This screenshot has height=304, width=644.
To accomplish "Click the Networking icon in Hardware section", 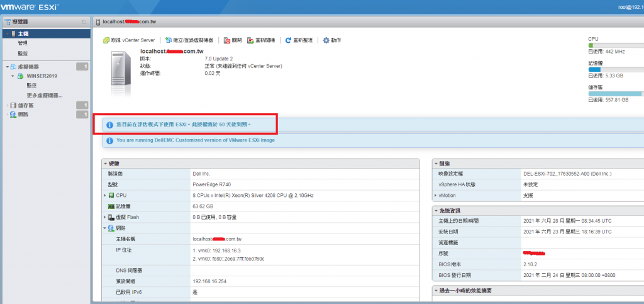I will coord(111,228).
